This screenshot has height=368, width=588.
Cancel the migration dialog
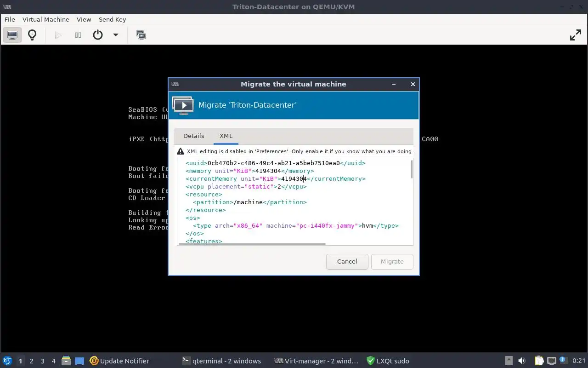pos(347,261)
